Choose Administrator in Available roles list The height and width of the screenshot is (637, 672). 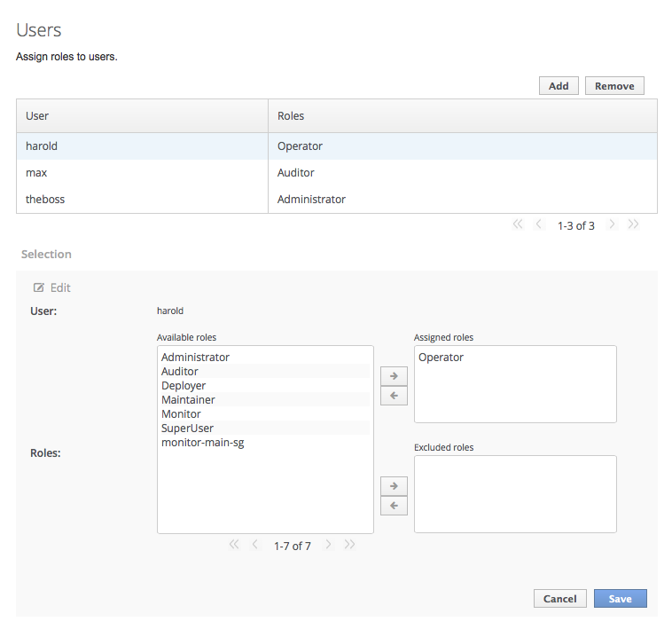coord(196,358)
